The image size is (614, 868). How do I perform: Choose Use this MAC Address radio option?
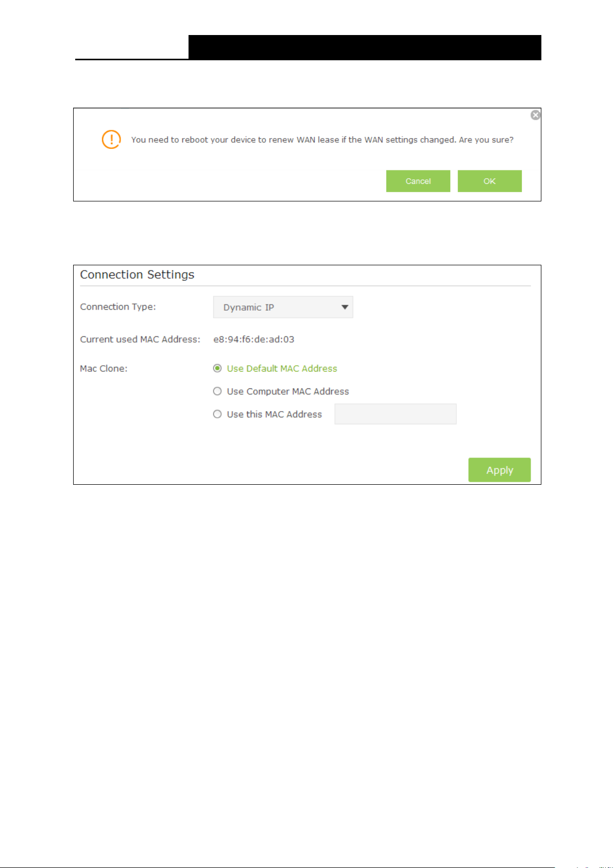[x=217, y=414]
